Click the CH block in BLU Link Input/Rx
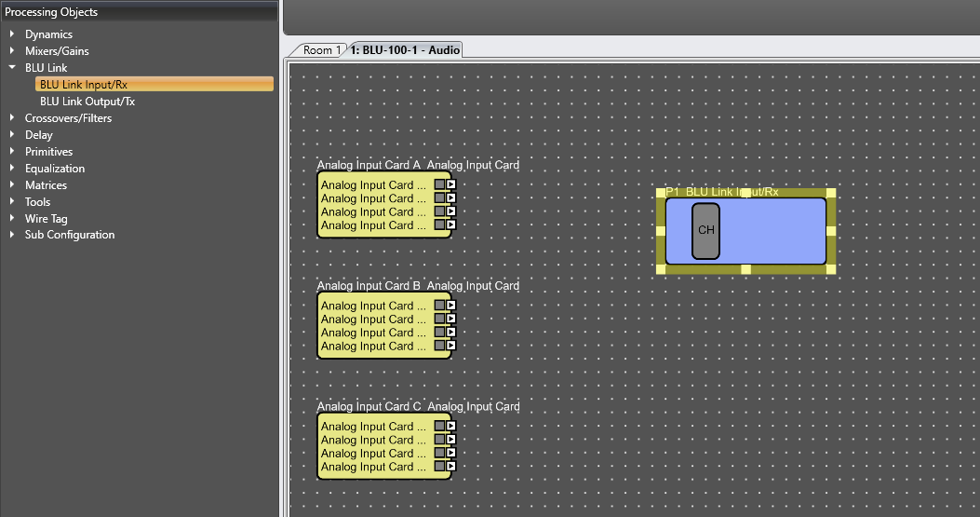Screen dimensions: 980x517 click(705, 230)
